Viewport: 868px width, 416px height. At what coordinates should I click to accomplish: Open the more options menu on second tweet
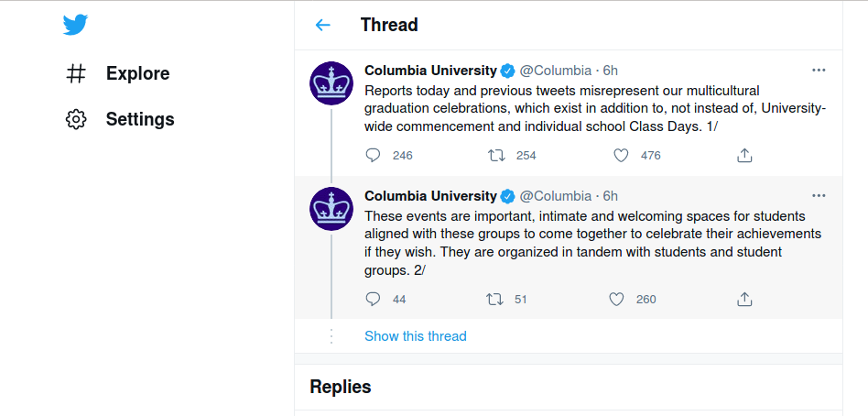tap(819, 195)
